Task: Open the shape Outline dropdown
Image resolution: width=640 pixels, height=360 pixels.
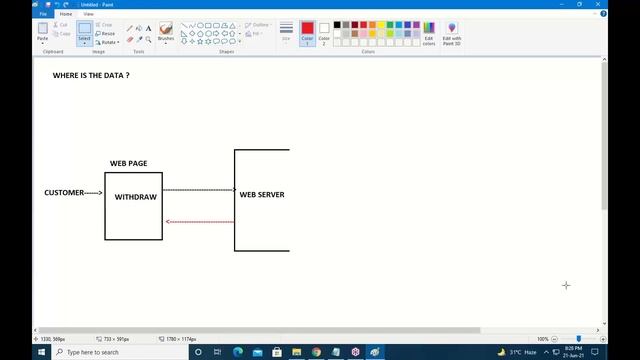Action: (x=258, y=25)
